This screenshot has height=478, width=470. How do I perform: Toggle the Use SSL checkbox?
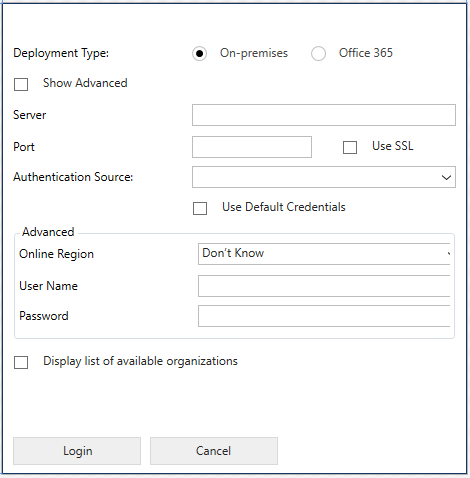pos(350,147)
